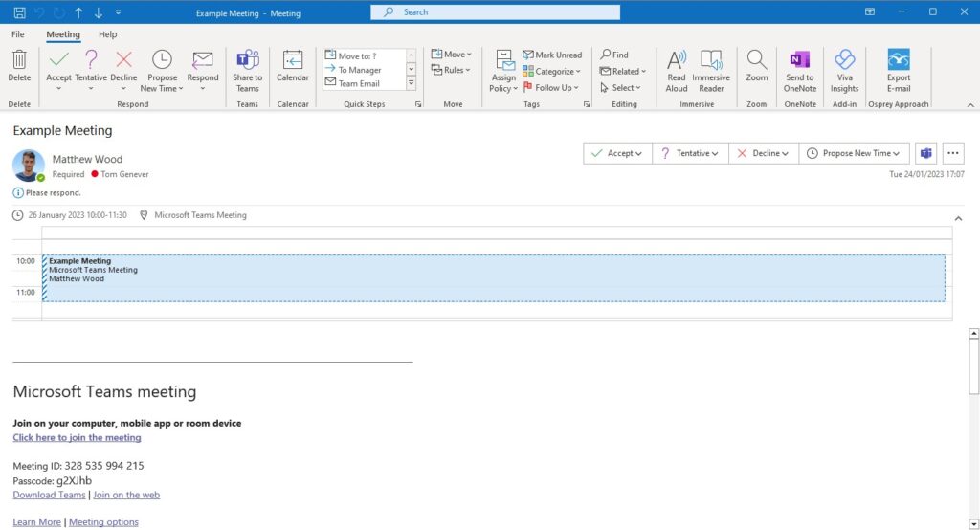980x530 pixels.
Task: Select To Manager quick step
Action: click(365, 70)
